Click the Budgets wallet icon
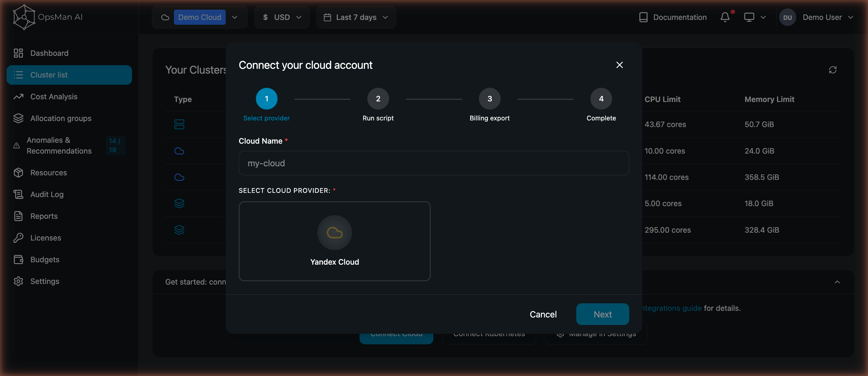The image size is (868, 376). (x=18, y=260)
